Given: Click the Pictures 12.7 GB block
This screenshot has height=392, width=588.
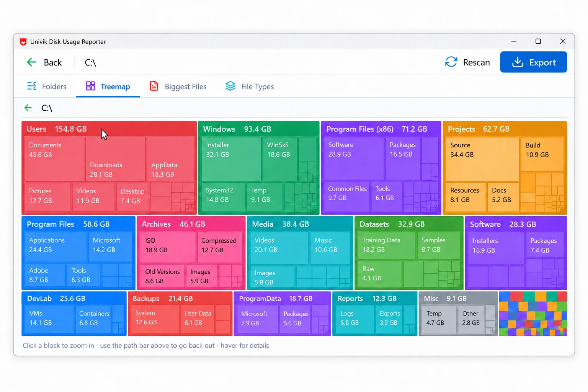Looking at the screenshot, I should click(48, 197).
